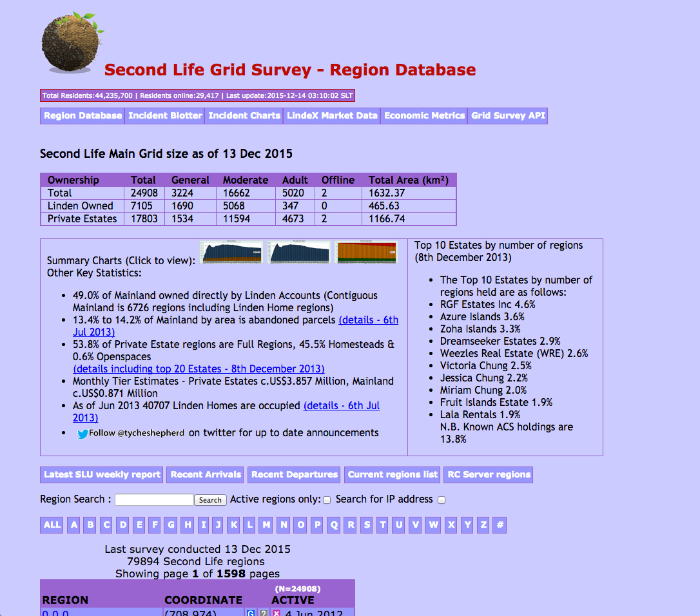Open Current regions list

[x=393, y=475]
